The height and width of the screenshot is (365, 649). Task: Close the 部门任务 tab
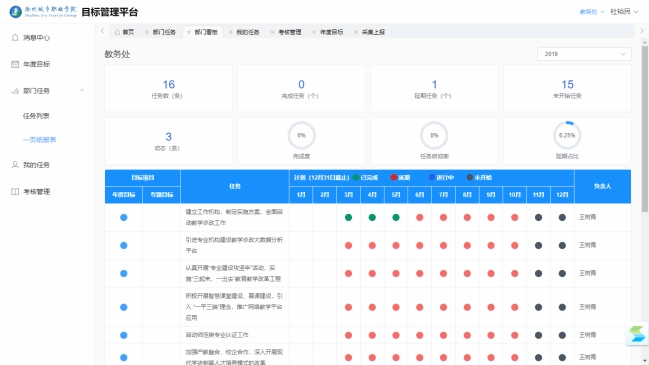(147, 32)
